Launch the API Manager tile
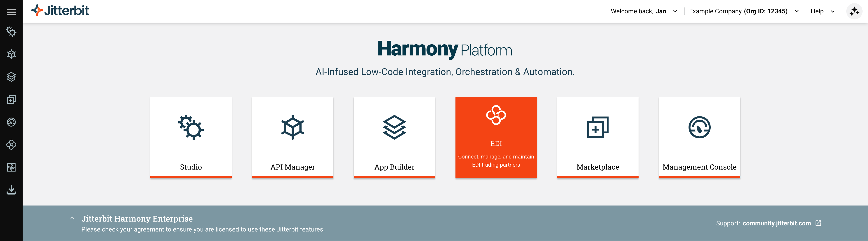This screenshot has width=868, height=241. tap(292, 137)
